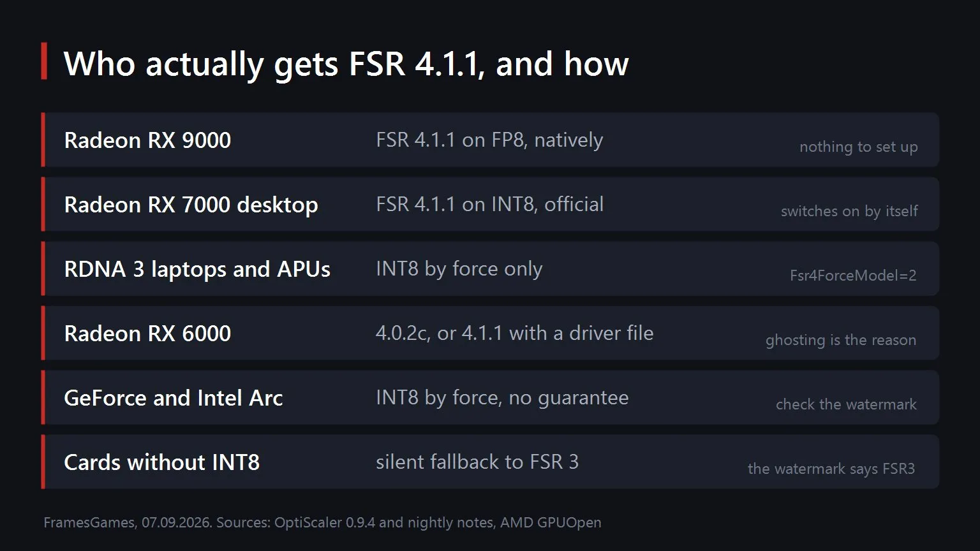This screenshot has width=980, height=551.
Task: Click '4.0.2c, or 4.1.1 with a driver file'
Action: (514, 333)
